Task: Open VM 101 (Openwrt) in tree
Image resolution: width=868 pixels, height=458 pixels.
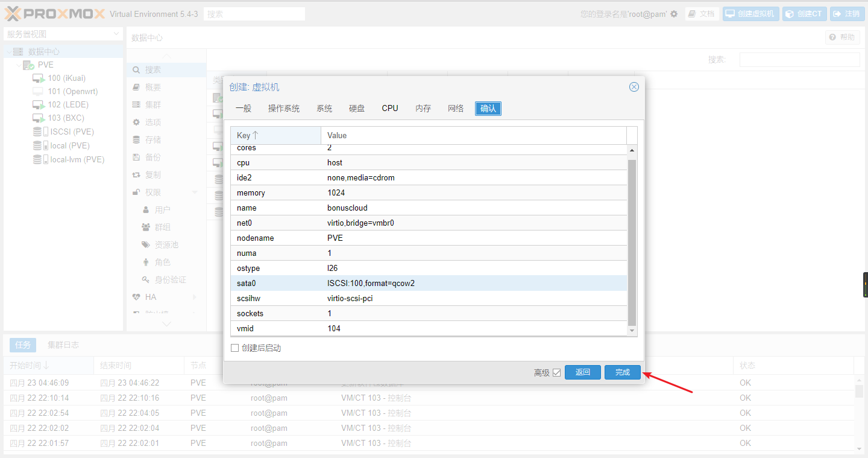Action: (x=72, y=91)
